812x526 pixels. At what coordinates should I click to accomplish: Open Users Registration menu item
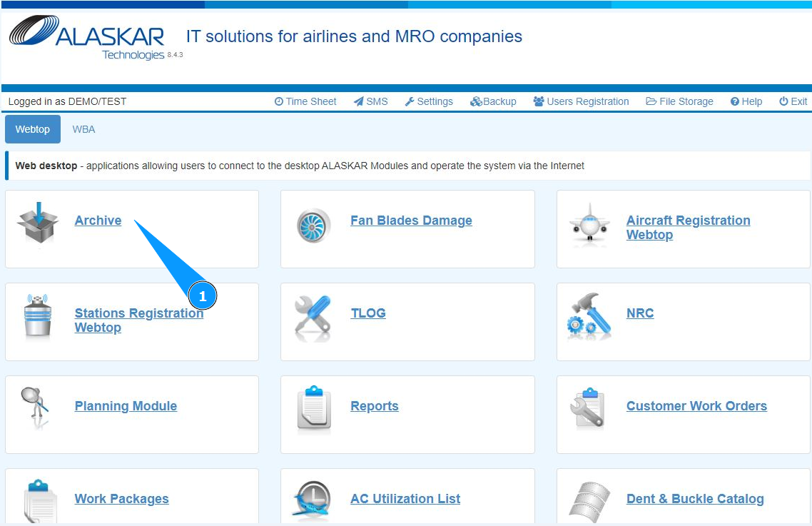tap(581, 101)
